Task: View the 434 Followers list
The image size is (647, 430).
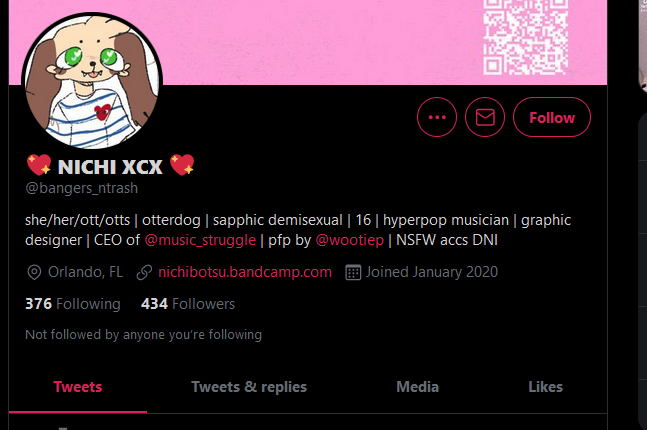Action: tap(188, 304)
